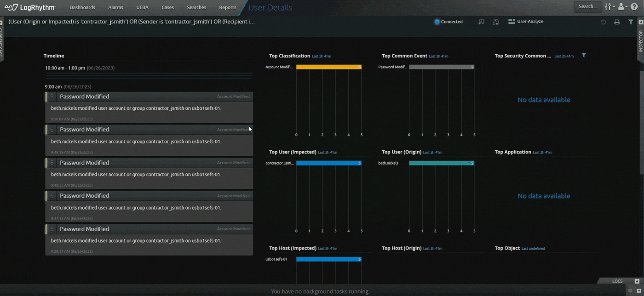Screen dimensions: 644x296
Task: Open the Help question mark icon
Action: coord(634,6)
